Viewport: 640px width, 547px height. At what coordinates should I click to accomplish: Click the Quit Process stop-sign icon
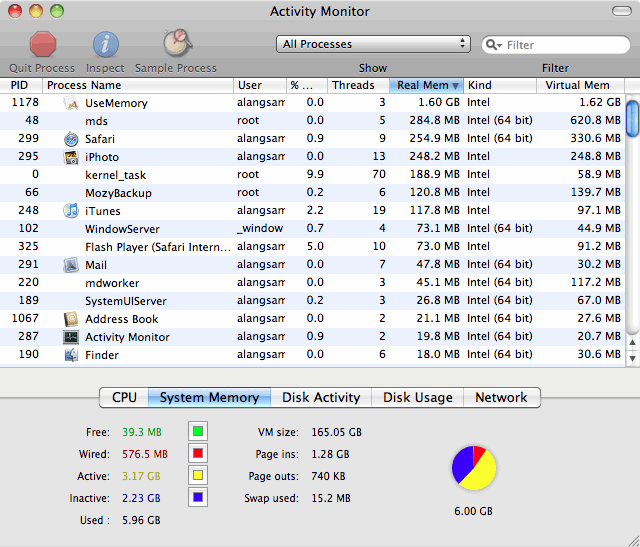(x=43, y=44)
